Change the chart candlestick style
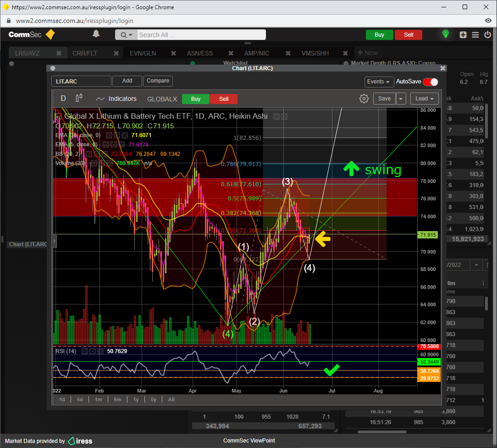This screenshot has width=497, height=448. coord(79,98)
